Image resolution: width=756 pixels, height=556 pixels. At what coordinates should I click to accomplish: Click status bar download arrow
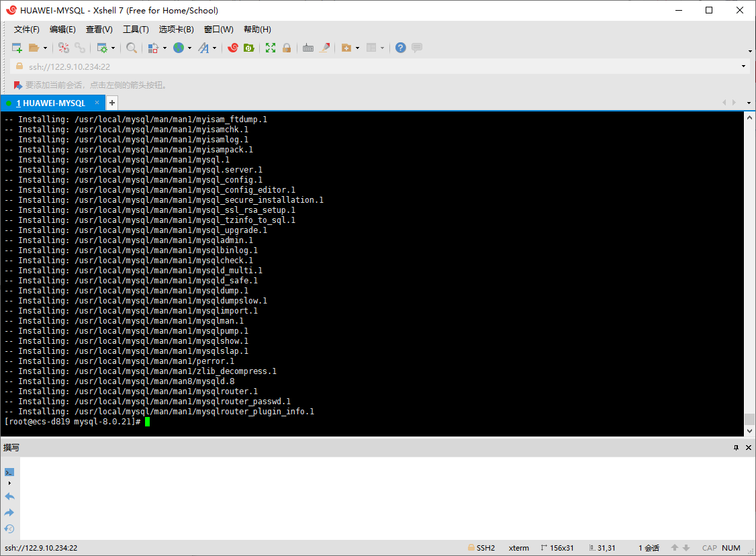(x=686, y=548)
